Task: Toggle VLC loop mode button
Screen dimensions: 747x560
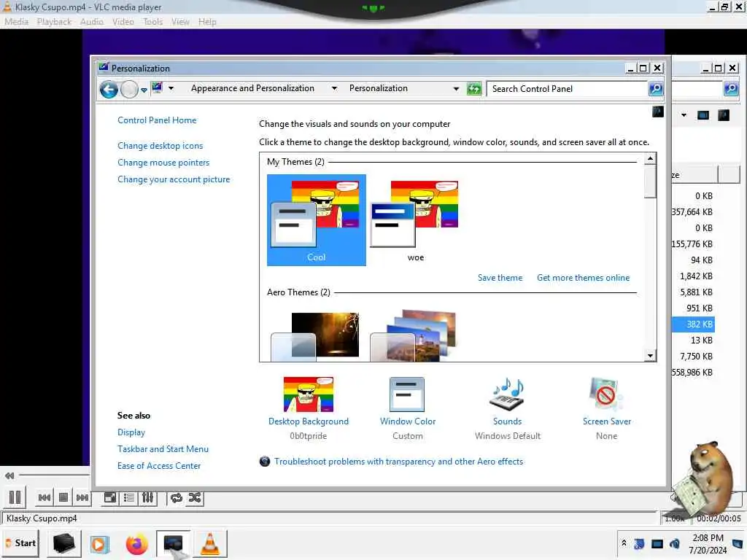Action: pos(177,497)
